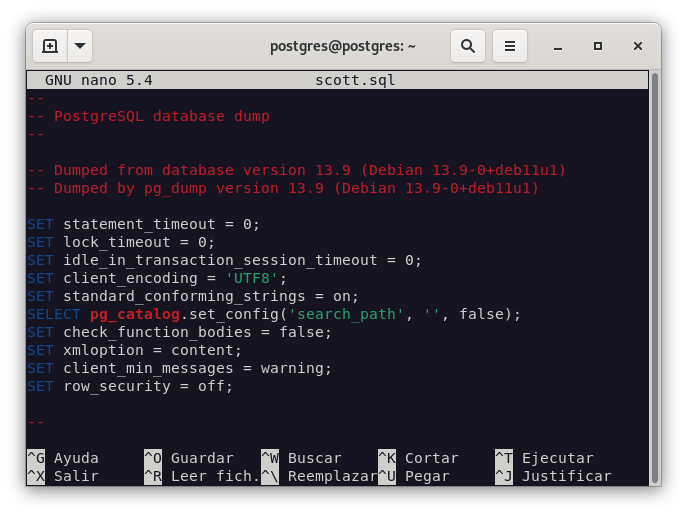The image size is (687, 515).
Task: Click the window title postgres@postgres: ~
Action: 343,46
